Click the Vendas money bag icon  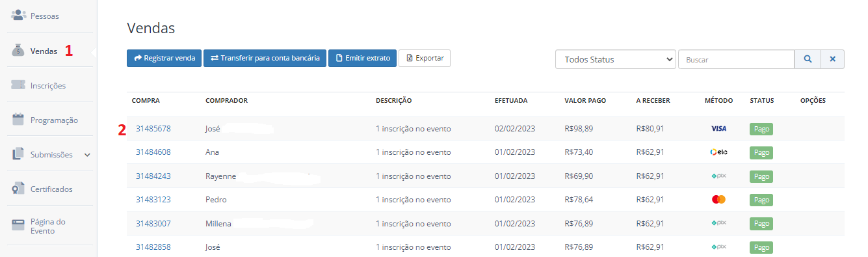[x=18, y=50]
